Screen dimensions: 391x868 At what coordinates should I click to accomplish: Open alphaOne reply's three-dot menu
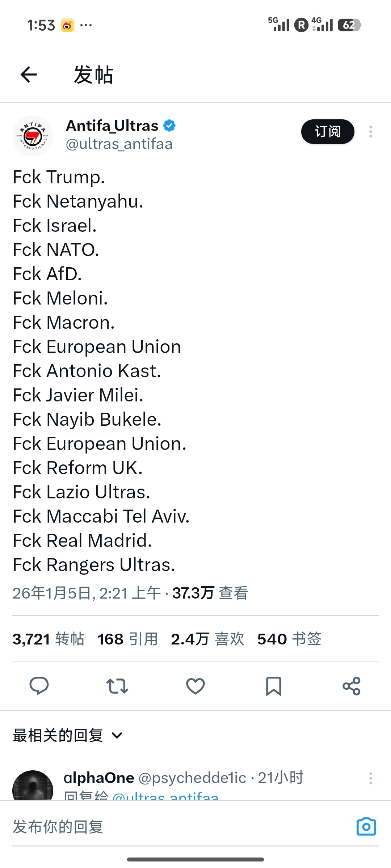tap(370, 778)
